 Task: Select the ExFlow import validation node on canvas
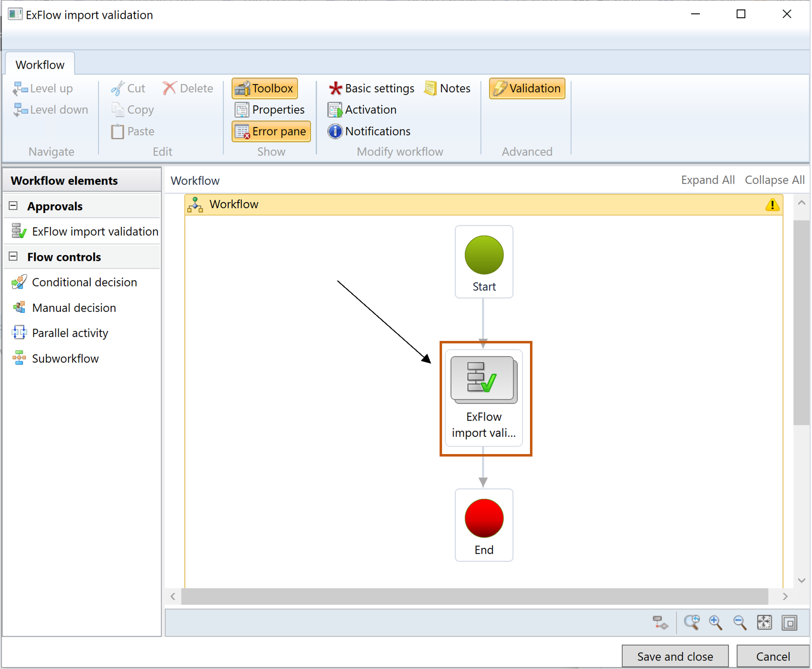tap(484, 398)
